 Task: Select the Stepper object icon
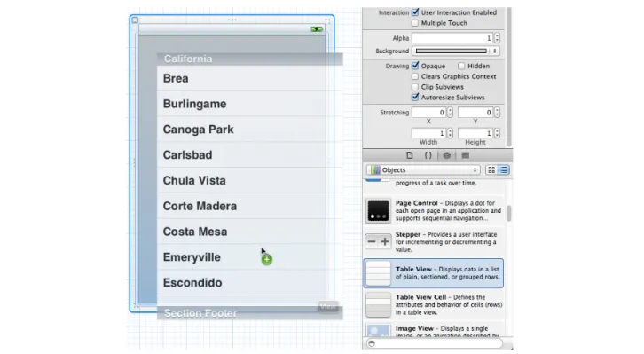pos(378,241)
